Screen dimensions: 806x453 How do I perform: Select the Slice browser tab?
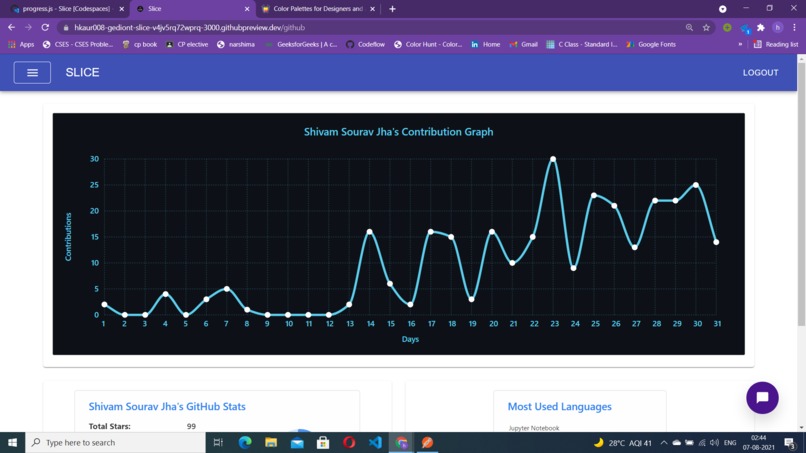click(190, 9)
